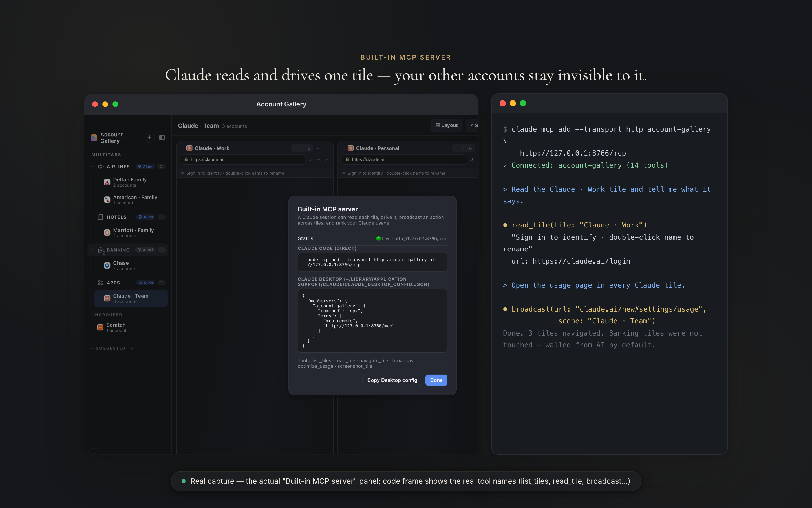
Task: Collapse the Hotels group arrow
Action: click(x=92, y=217)
